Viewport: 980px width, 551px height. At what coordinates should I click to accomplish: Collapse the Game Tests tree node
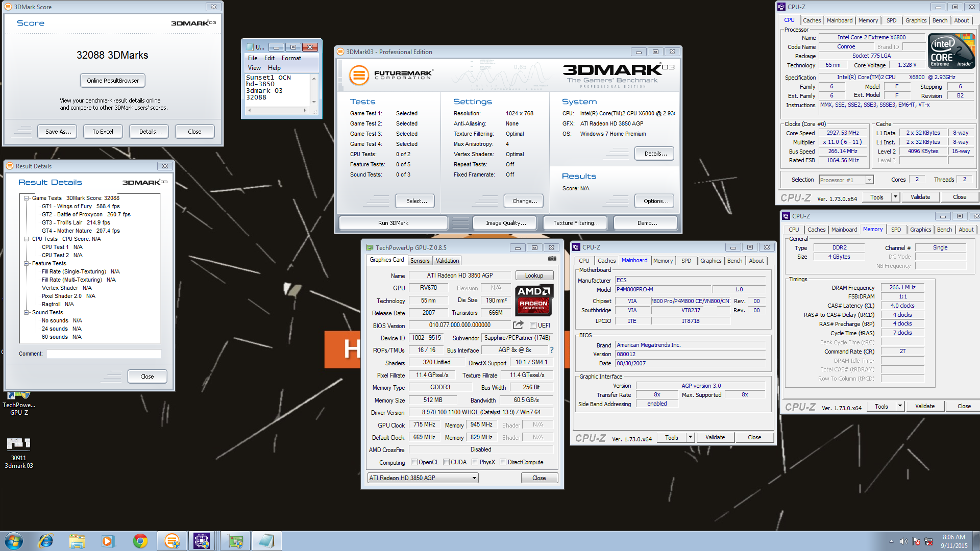click(27, 198)
